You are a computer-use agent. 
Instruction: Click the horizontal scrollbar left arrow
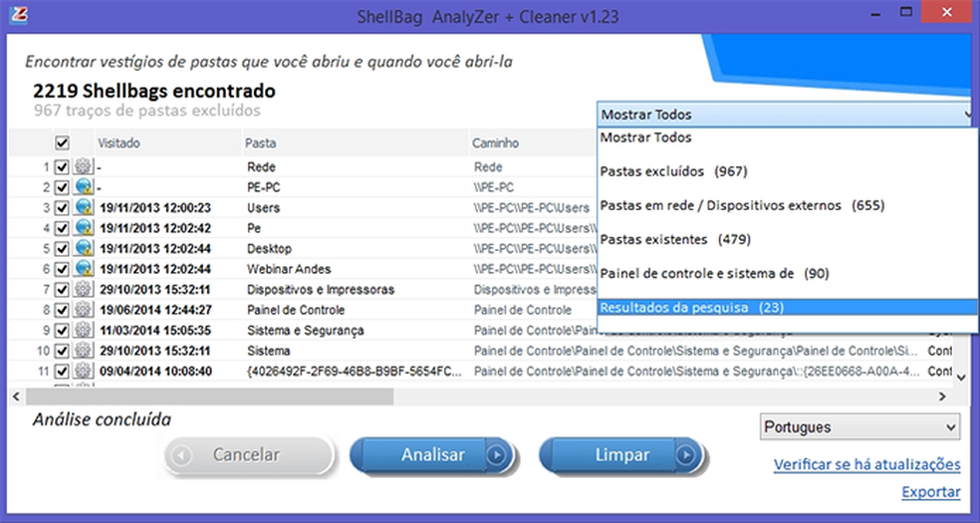point(16,396)
